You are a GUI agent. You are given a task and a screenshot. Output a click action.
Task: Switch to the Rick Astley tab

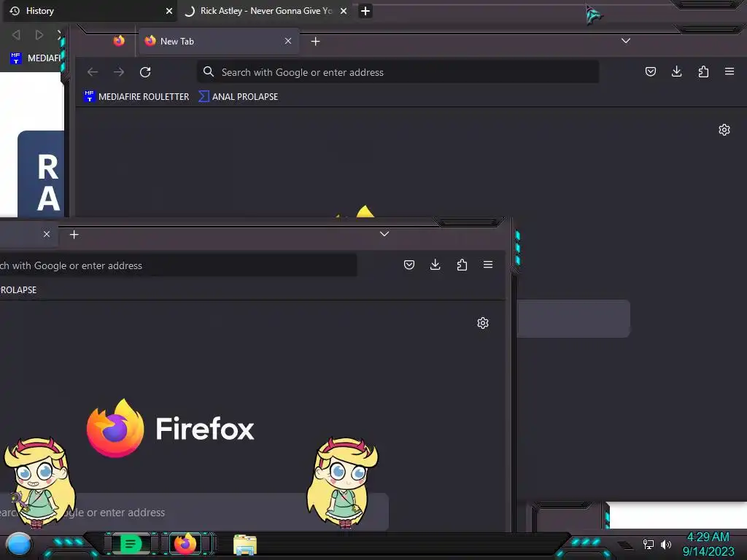coord(266,10)
